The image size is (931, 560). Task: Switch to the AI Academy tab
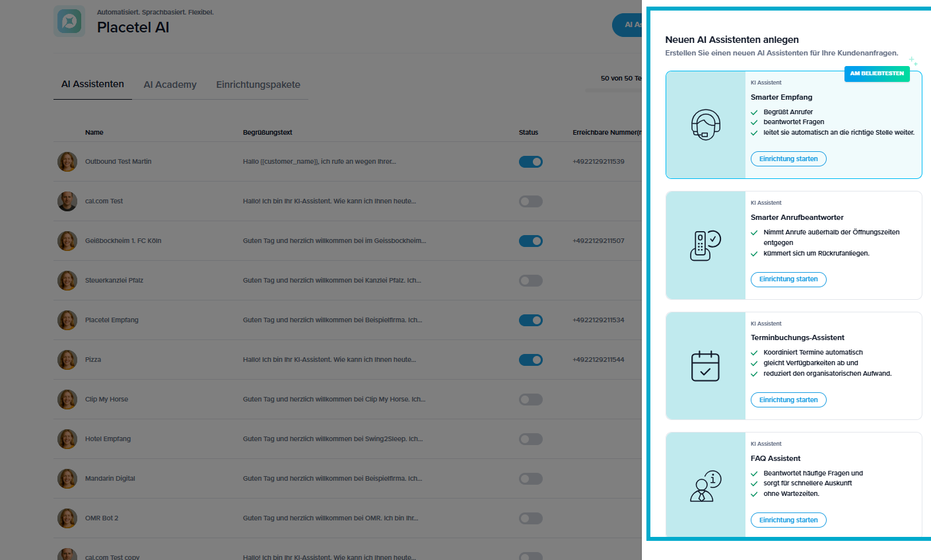pos(170,85)
